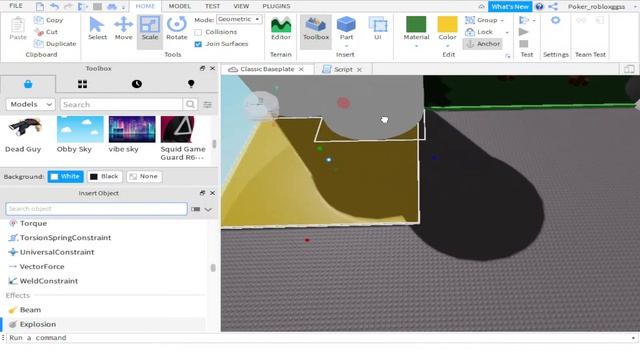Open the Mode Geometric dropdown
The image size is (640, 360).
(239, 19)
